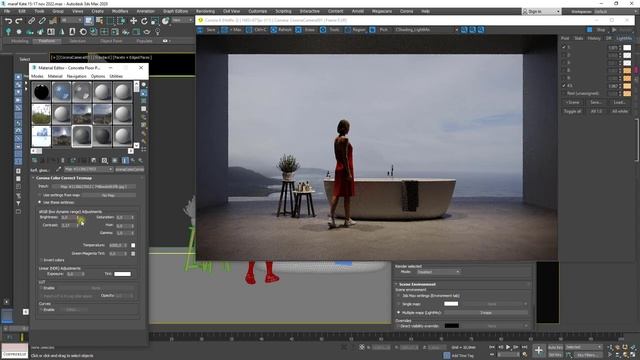Click the Toggle all button in LightMix
Viewport: 640px width, 360px height.
click(572, 111)
